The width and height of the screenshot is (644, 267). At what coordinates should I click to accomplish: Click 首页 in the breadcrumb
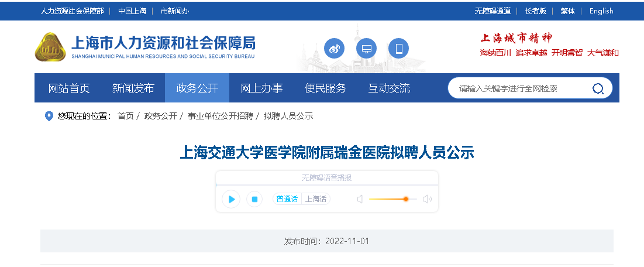pos(126,116)
